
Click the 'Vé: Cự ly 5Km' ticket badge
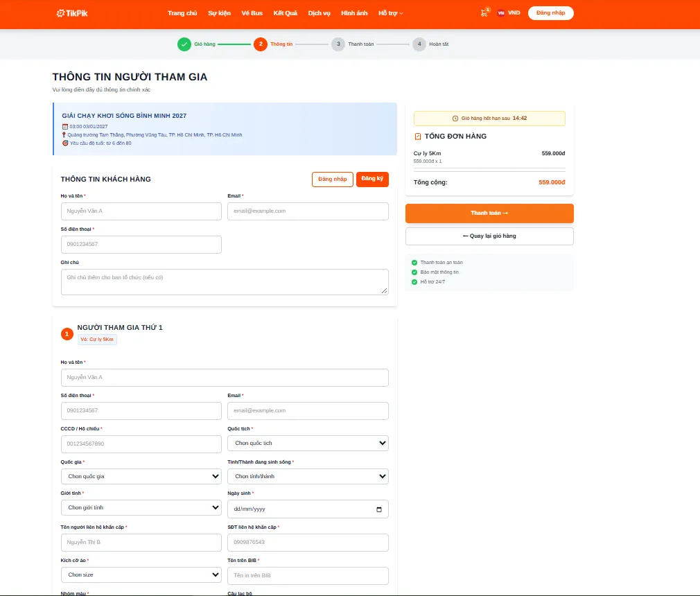tap(97, 340)
